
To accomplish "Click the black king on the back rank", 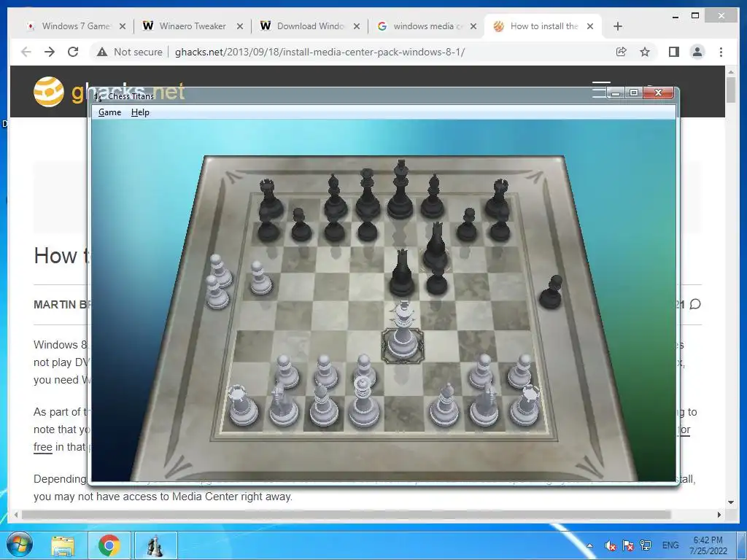I will point(400,190).
